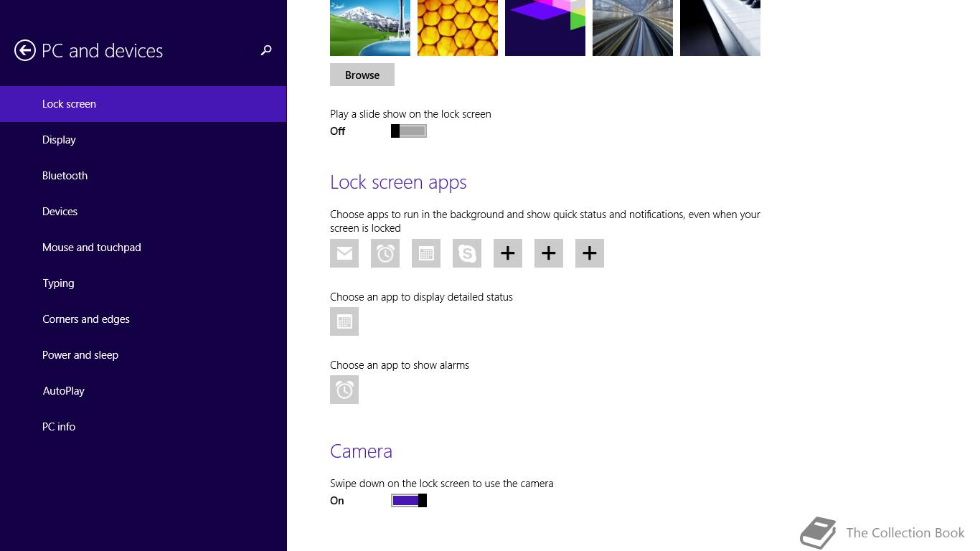
Task: Change the detailed status Calendar app icon
Action: pos(344,321)
